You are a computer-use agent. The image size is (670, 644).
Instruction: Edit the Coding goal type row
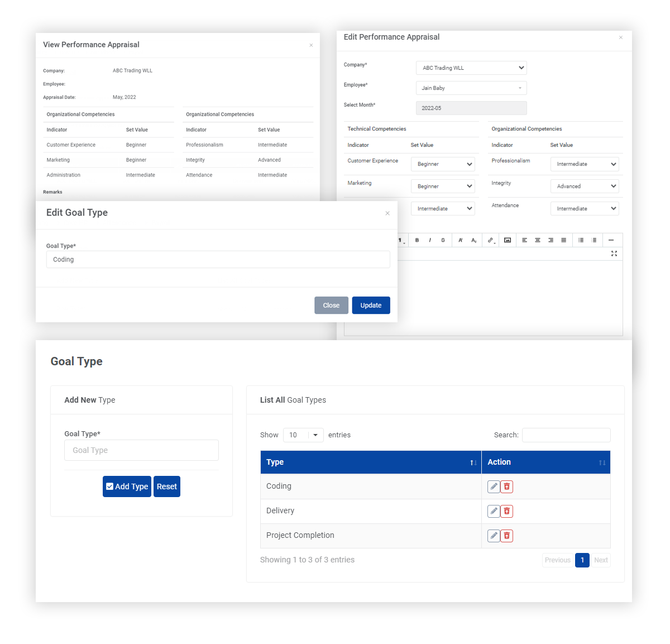494,486
